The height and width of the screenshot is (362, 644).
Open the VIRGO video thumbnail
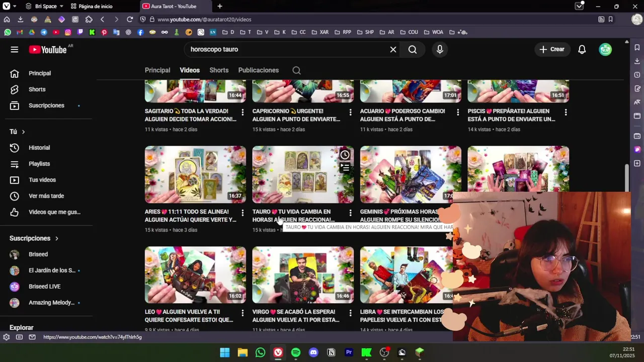coord(303,275)
